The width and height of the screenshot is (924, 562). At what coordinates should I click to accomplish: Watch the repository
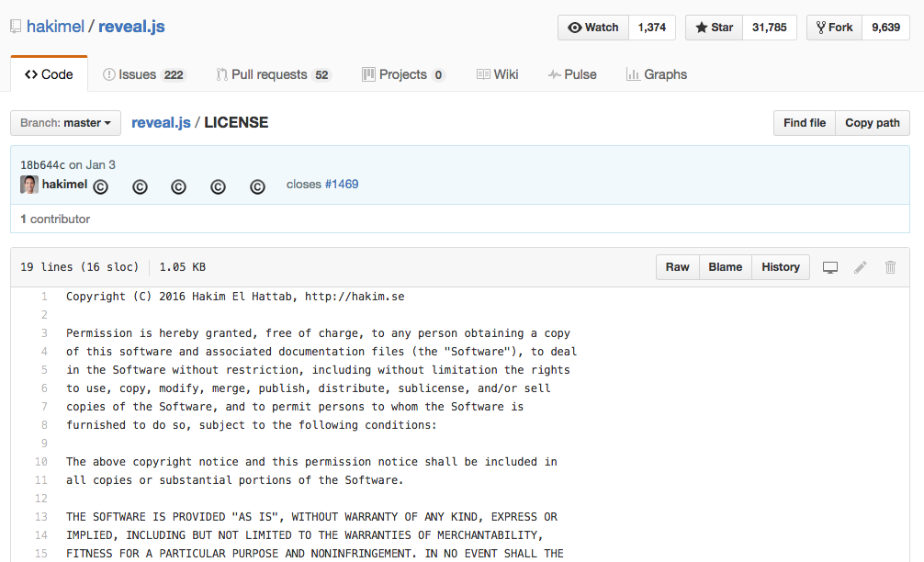[593, 28]
